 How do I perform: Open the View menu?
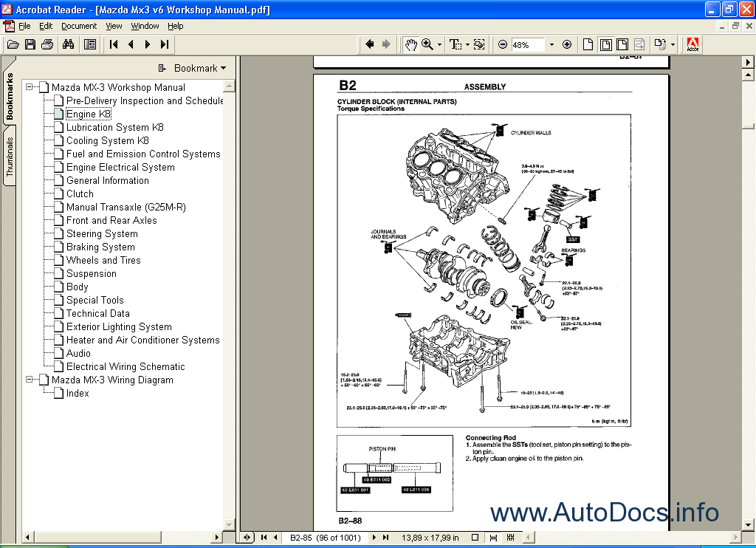[114, 26]
